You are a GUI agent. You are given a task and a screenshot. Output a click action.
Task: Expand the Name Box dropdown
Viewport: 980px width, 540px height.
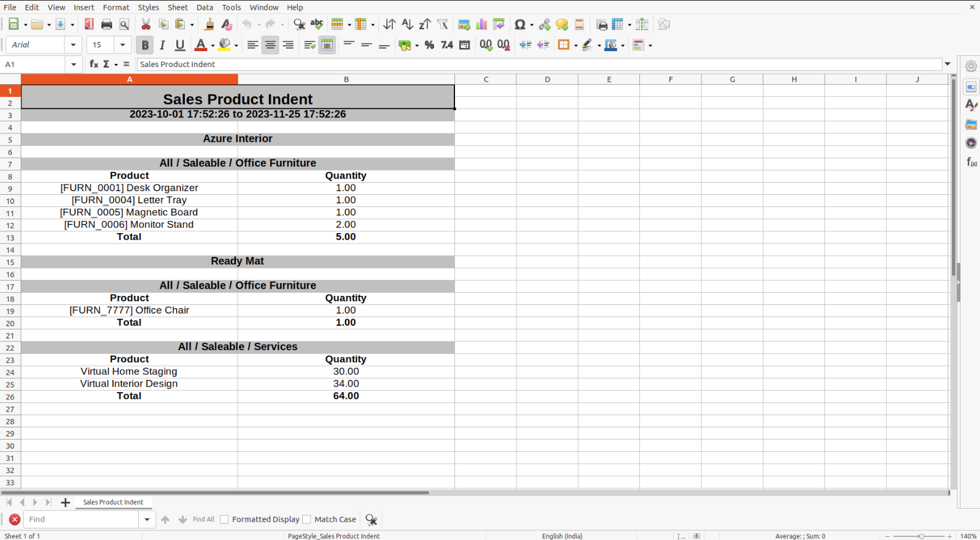[74, 64]
